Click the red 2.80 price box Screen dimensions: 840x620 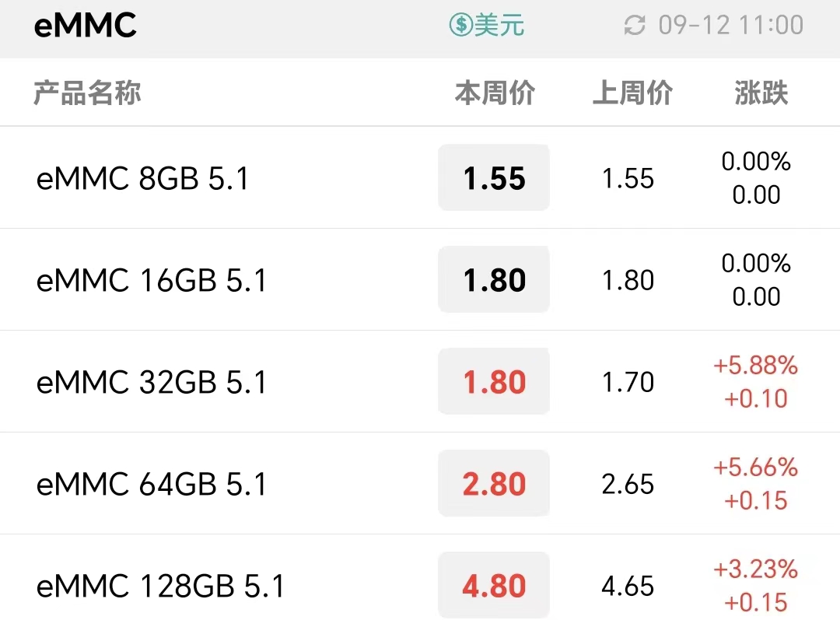(494, 483)
